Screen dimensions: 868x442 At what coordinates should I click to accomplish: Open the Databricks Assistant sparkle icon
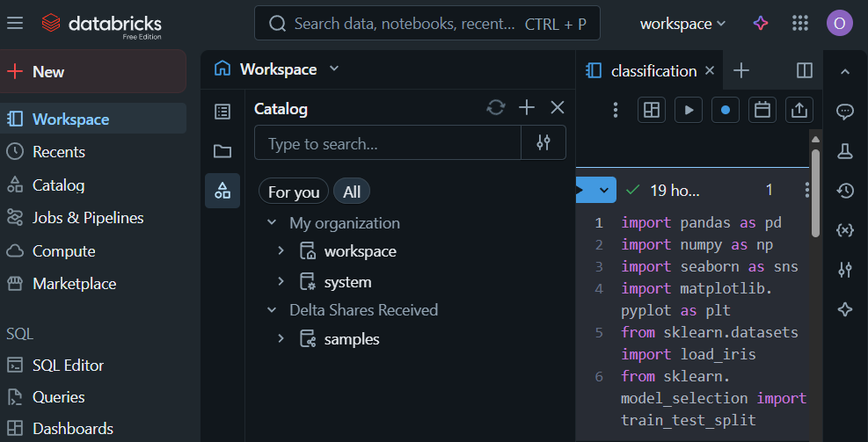761,23
